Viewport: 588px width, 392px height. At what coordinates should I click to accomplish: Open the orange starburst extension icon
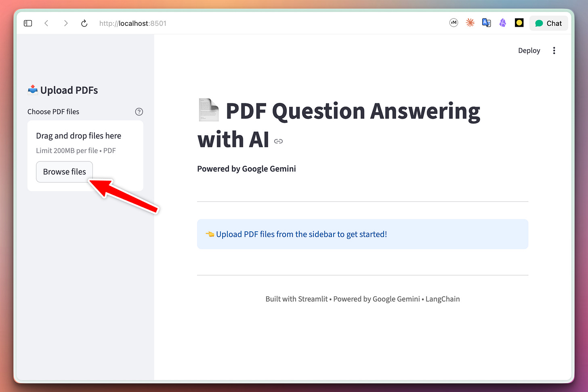pyautogui.click(x=470, y=23)
